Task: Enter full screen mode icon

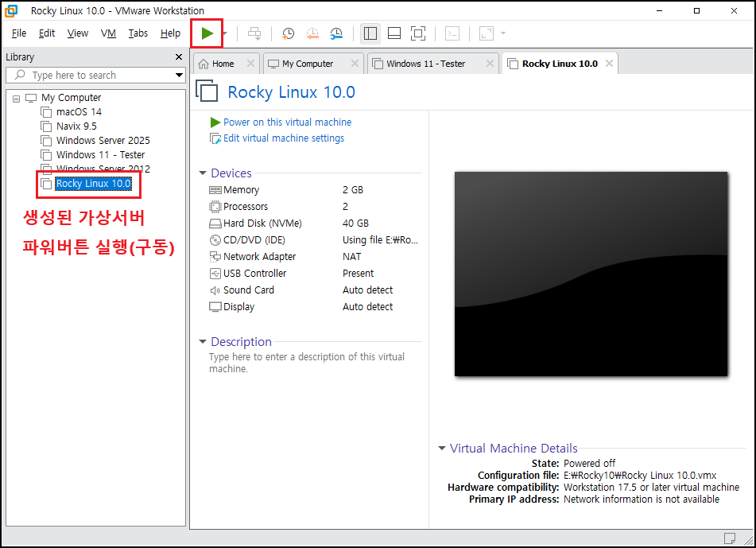Action: point(418,33)
